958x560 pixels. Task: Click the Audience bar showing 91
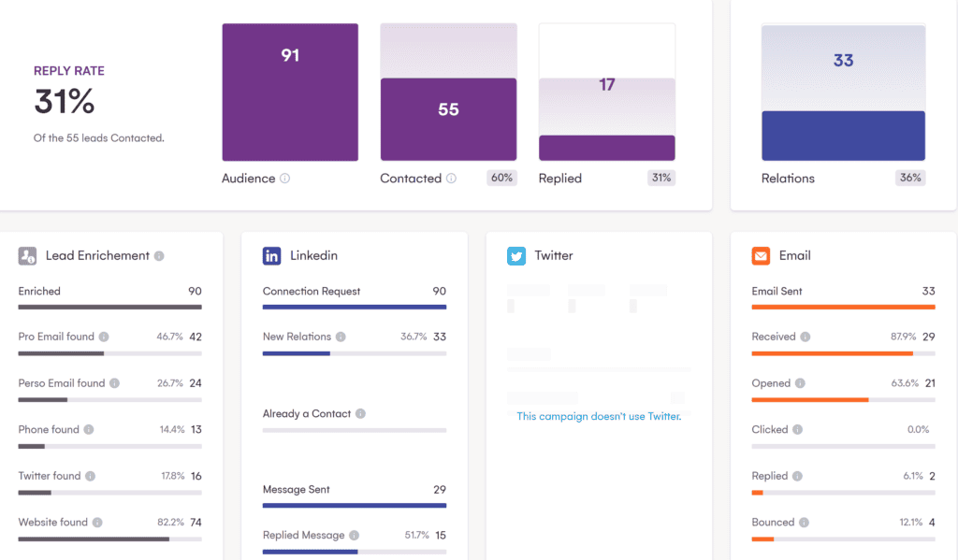coord(290,93)
